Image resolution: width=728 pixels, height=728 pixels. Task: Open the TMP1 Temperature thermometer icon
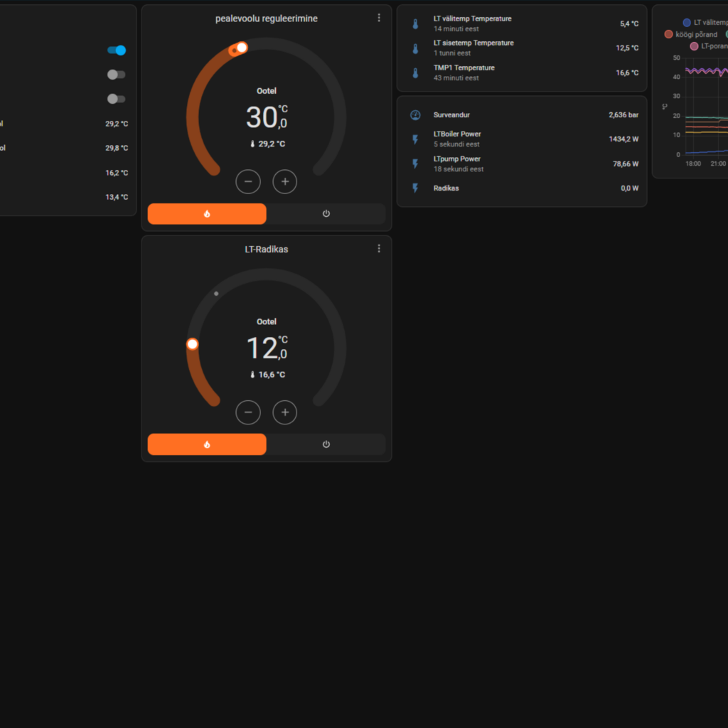[x=415, y=73]
